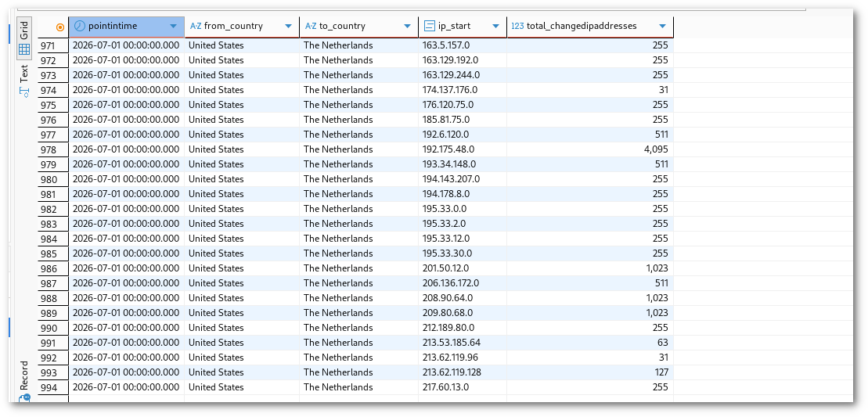Select row number 994

click(x=53, y=387)
